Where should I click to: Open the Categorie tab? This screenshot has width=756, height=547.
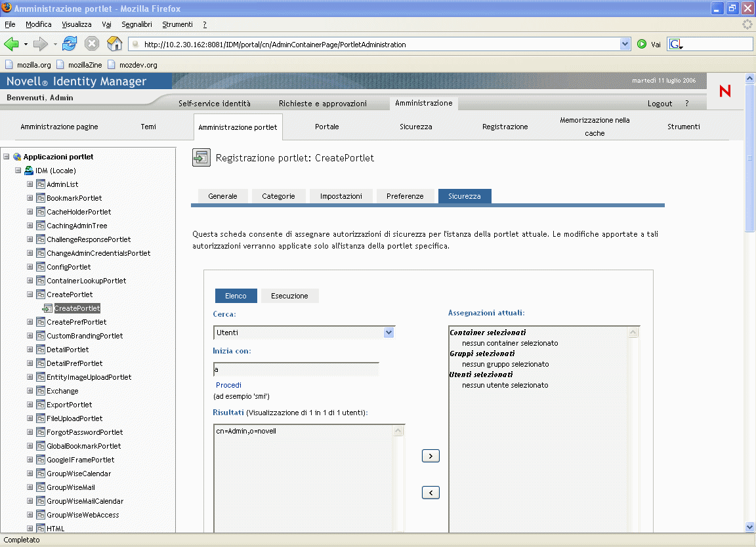pos(278,196)
